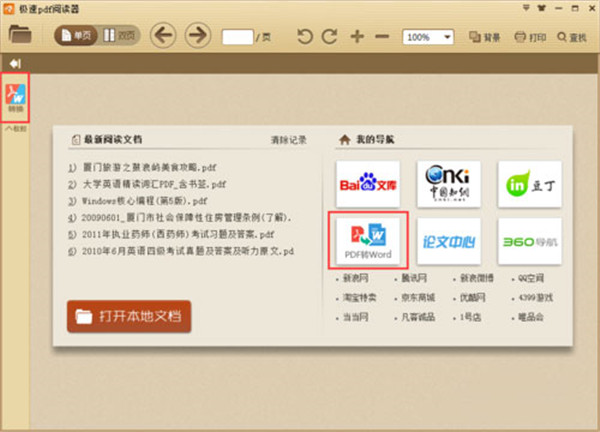Switch to double page (双页) view
600x432 pixels.
[120, 36]
